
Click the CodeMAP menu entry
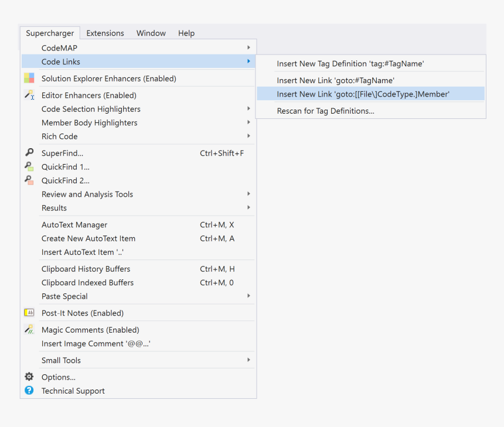[138, 48]
